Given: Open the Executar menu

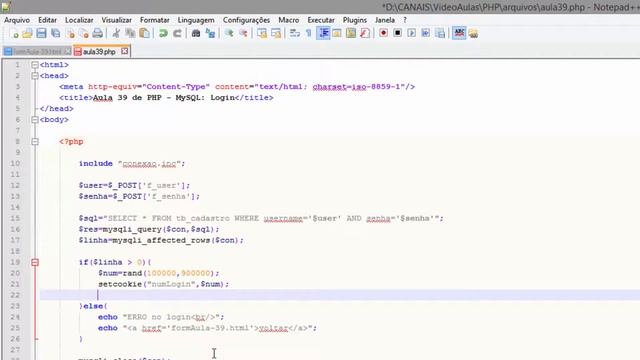Looking at the screenshot, I should point(321,20).
